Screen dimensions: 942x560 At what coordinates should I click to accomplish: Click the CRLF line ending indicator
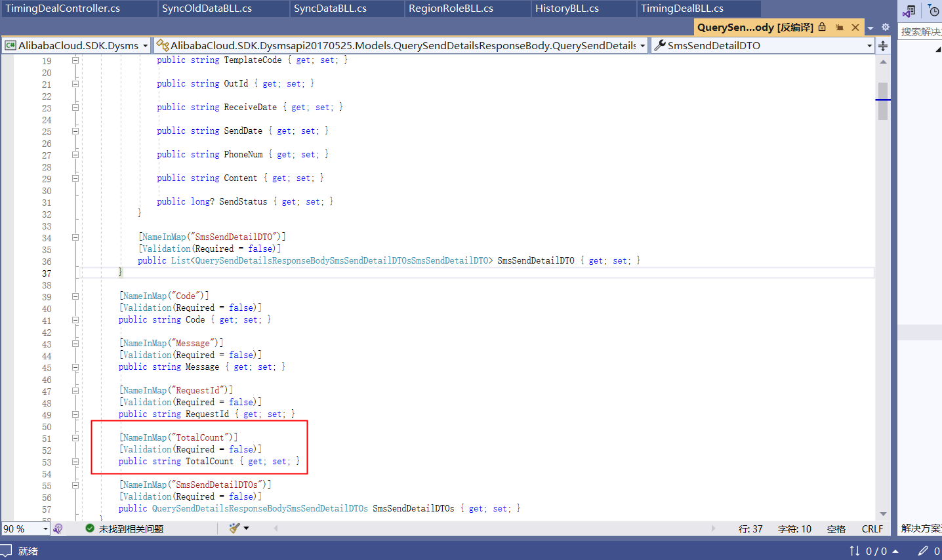click(x=872, y=529)
